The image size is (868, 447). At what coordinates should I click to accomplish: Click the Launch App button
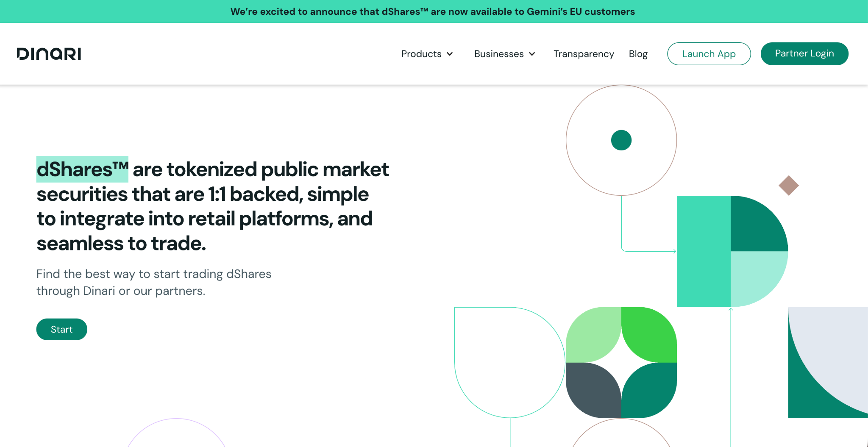[709, 54]
